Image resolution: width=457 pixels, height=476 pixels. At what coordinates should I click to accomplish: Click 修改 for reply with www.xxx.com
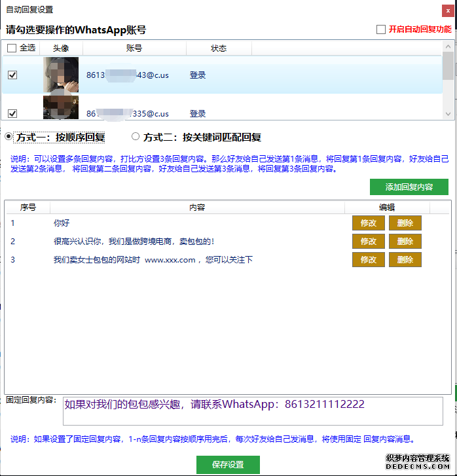[x=369, y=259]
